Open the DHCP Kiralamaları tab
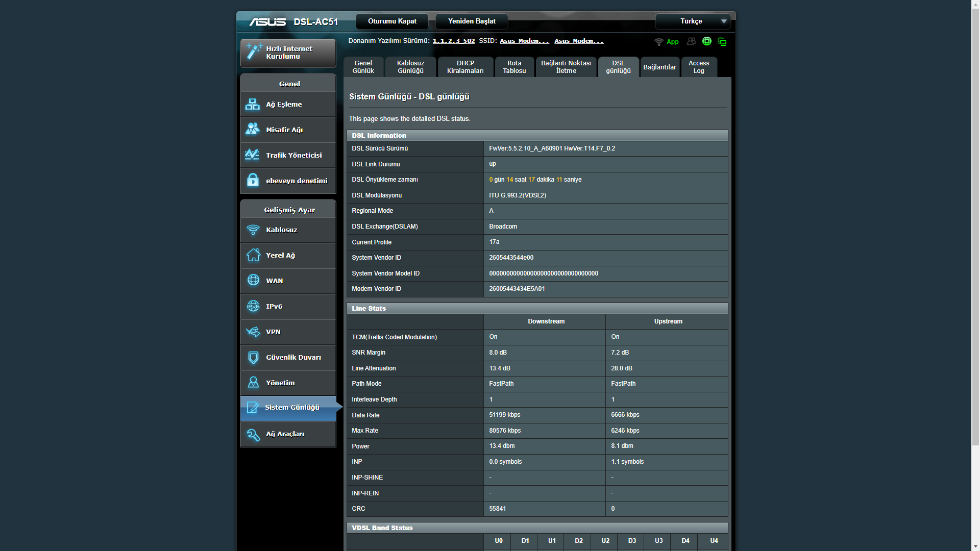The image size is (980, 551). pyautogui.click(x=465, y=67)
